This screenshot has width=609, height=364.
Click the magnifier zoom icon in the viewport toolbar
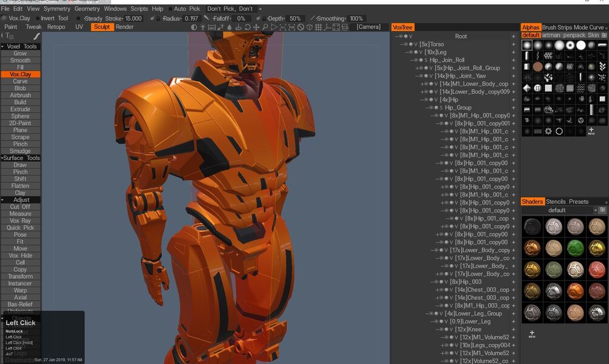click(x=265, y=27)
